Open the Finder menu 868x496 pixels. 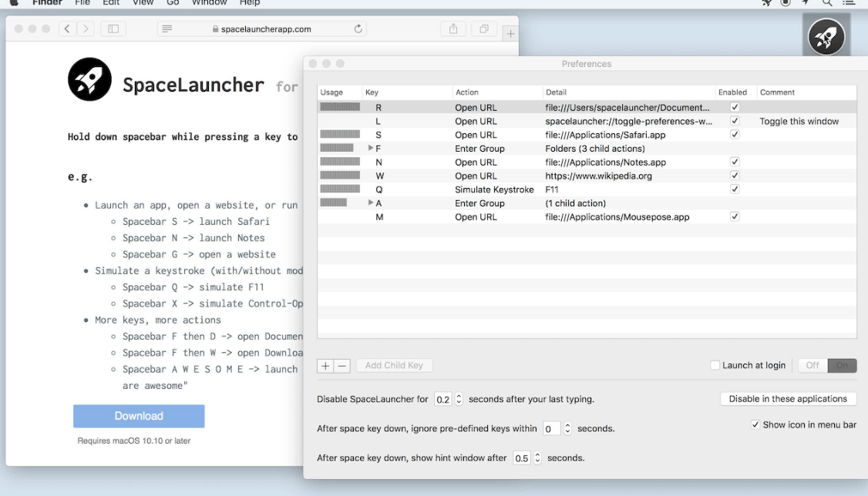(47, 3)
